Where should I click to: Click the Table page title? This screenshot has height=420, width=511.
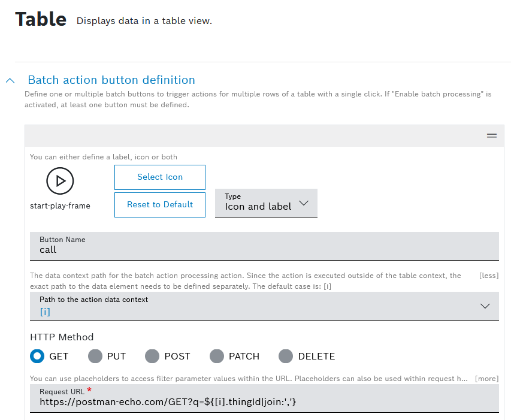point(41,20)
